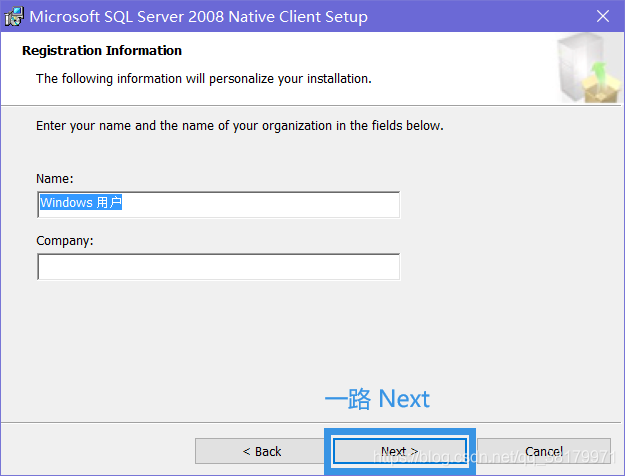
Task: Cancel the Native Client setup
Action: 544,451
